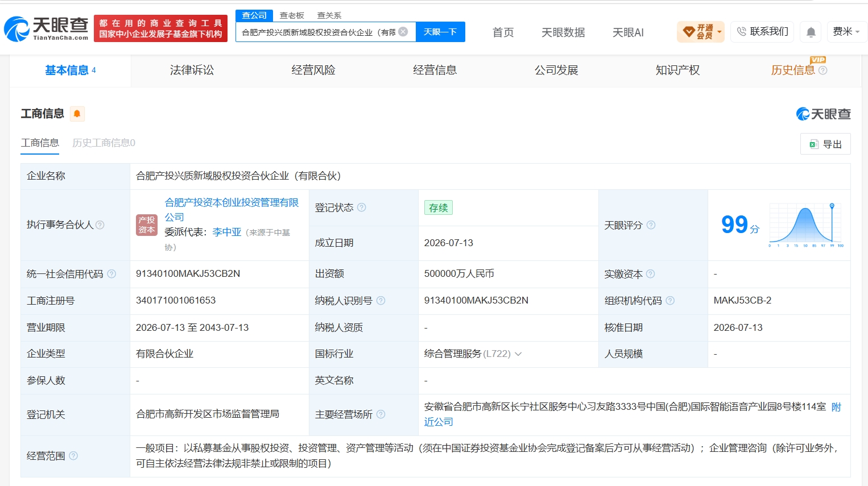The width and height of the screenshot is (868, 486).
Task: Click the score distribution chart marker
Action: click(x=832, y=205)
